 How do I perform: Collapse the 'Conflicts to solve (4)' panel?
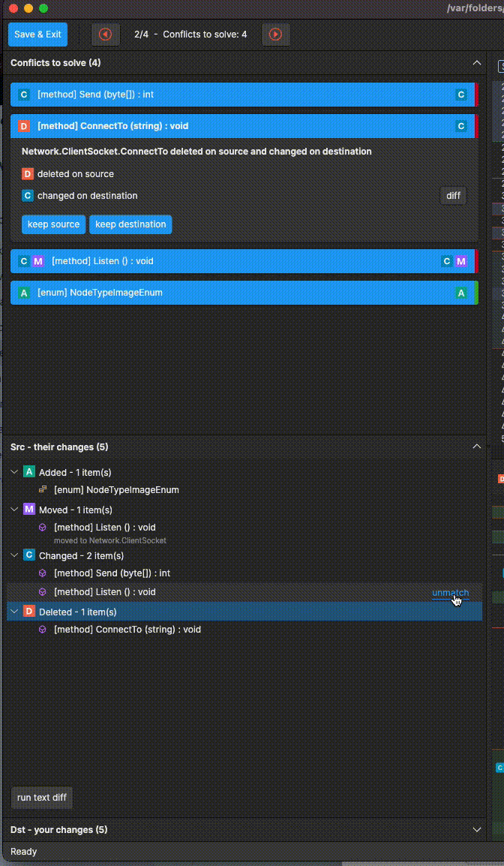477,63
